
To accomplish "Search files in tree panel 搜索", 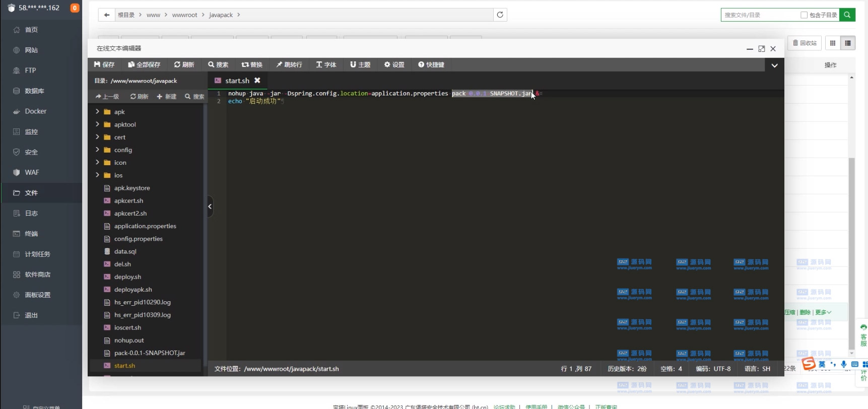I will tap(194, 96).
